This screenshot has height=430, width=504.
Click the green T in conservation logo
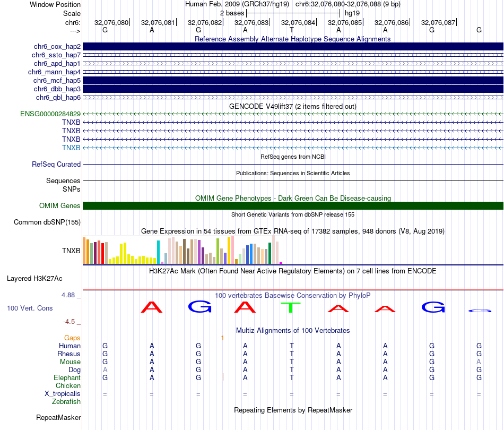[x=291, y=307]
